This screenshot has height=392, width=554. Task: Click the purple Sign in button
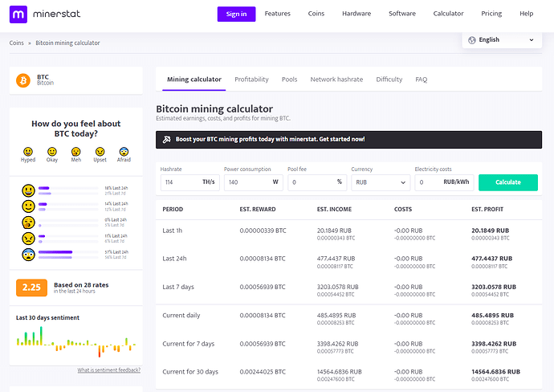[x=236, y=14]
